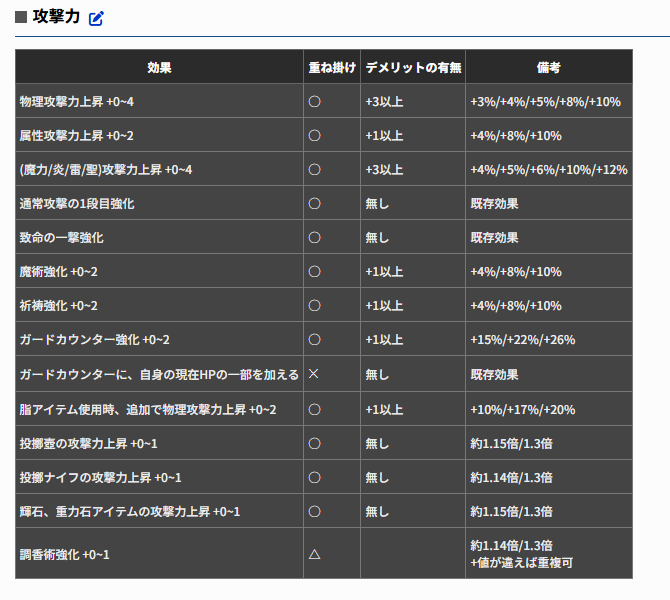Select the 物理攻撃力上昇 +0~4 cell
Screen dimensions: 670x600
[x=159, y=101]
